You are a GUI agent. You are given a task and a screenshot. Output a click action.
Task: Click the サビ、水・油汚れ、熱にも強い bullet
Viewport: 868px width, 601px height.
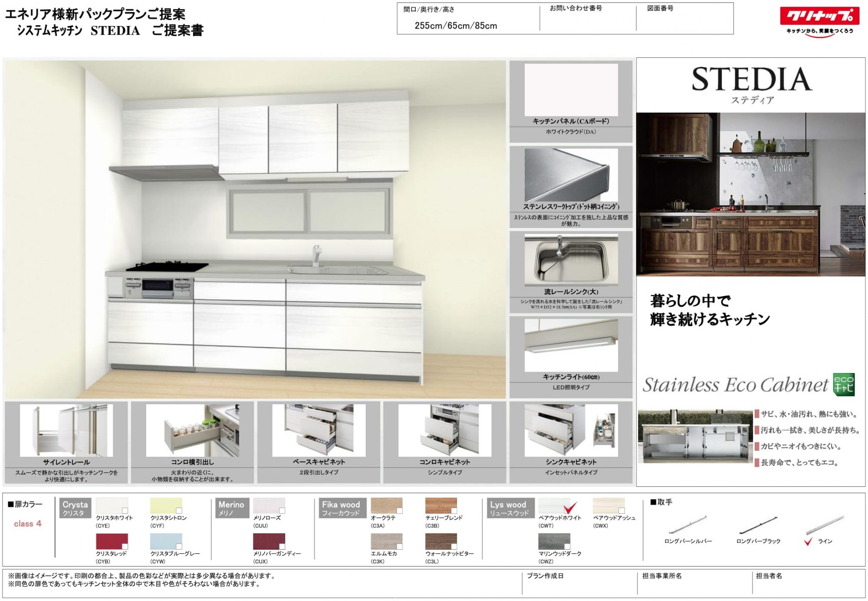[809, 414]
